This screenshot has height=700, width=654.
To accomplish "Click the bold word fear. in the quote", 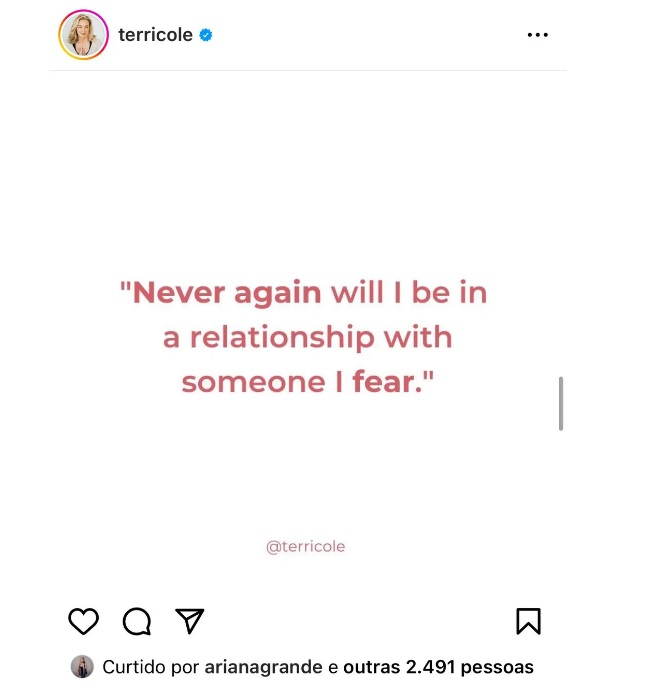I will (387, 382).
